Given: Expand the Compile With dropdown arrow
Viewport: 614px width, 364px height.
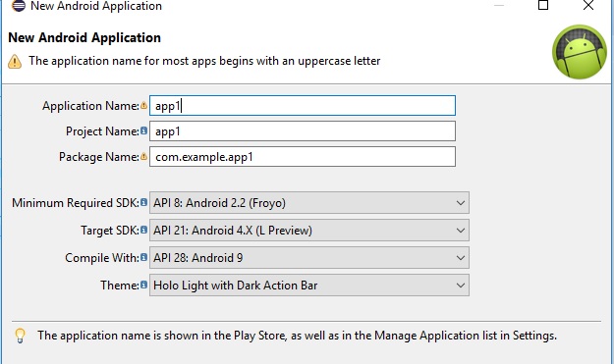Looking at the screenshot, I should [461, 258].
